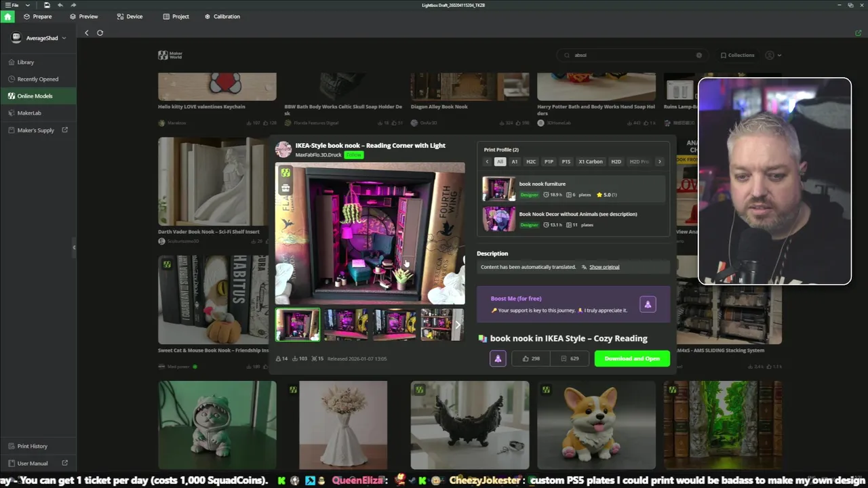Viewport: 868px width, 488px height.
Task: Open the hamburger File menu
Action: coord(12,5)
